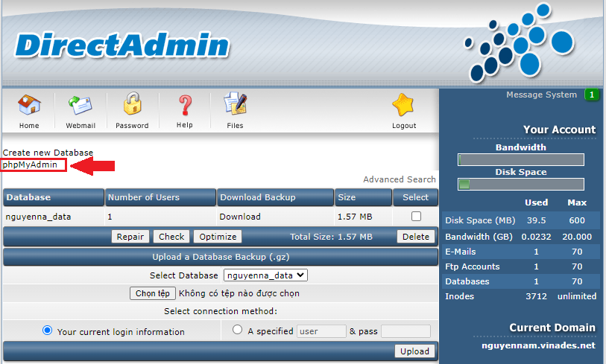606x364 pixels.
Task: Sort by Database column header
Action: [54, 197]
